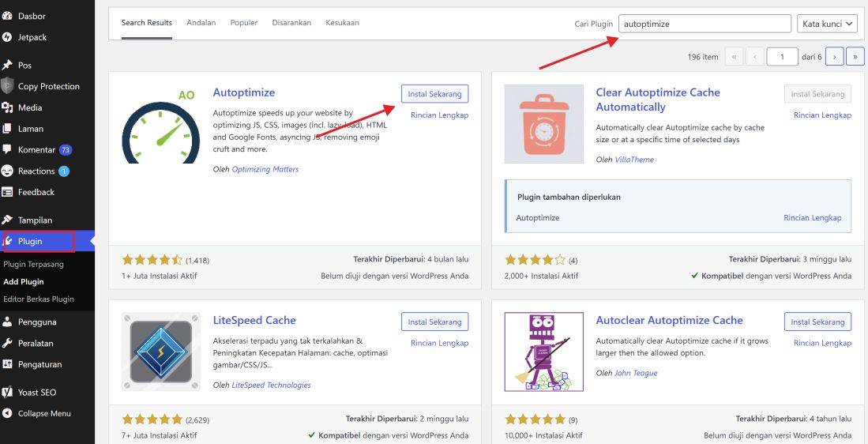Viewport: 868px width, 444px height.
Task: Switch to the Search Results tab
Action: coord(147,23)
